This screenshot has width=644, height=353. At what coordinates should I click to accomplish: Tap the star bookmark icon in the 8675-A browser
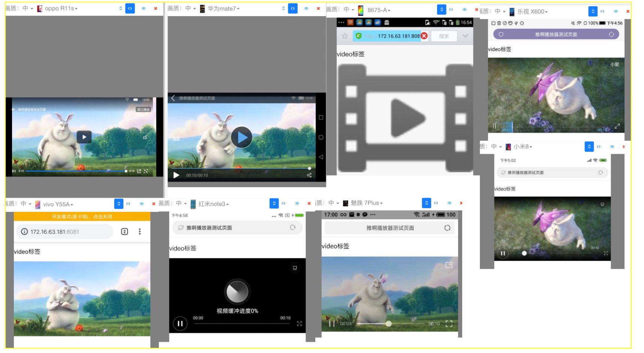(x=345, y=36)
